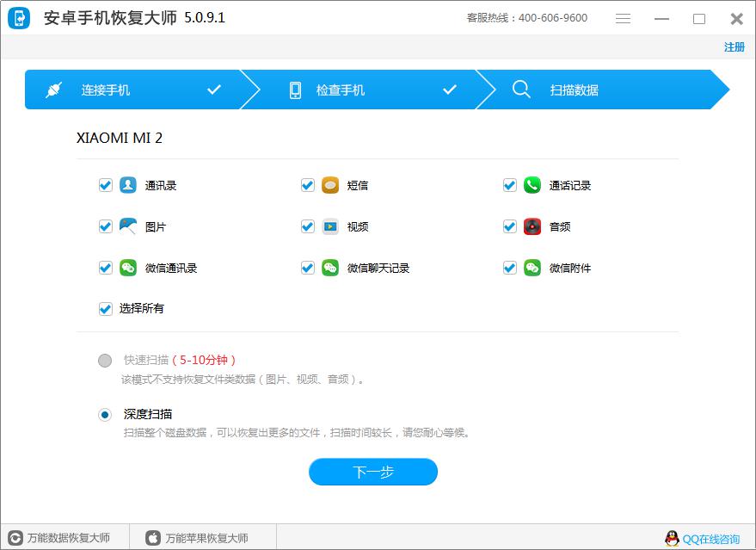Click the 5-10分钟 red time estimate
This screenshot has width=756, height=550.
tap(204, 360)
